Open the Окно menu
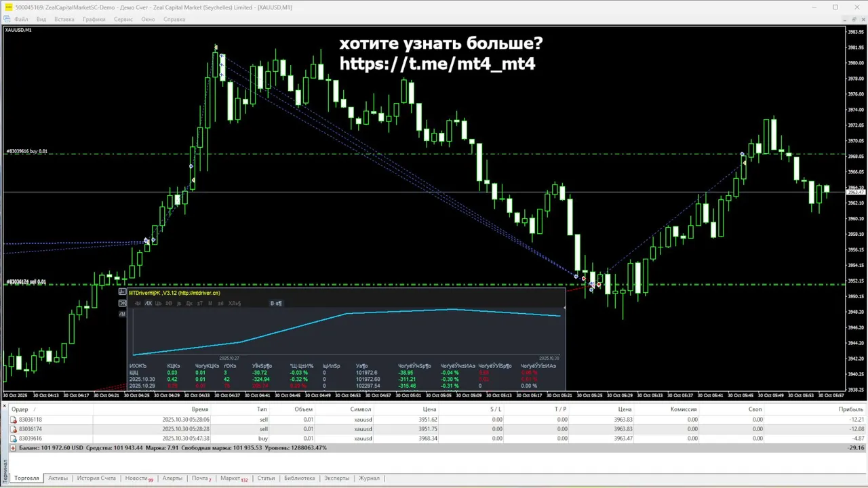 (149, 20)
